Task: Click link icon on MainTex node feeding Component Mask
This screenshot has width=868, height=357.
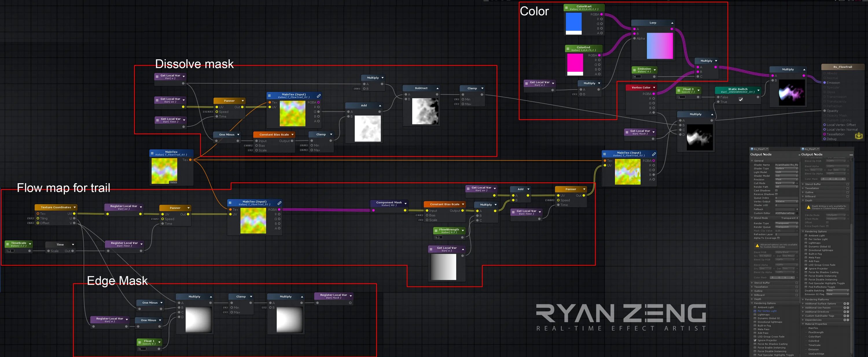Action: tap(279, 203)
